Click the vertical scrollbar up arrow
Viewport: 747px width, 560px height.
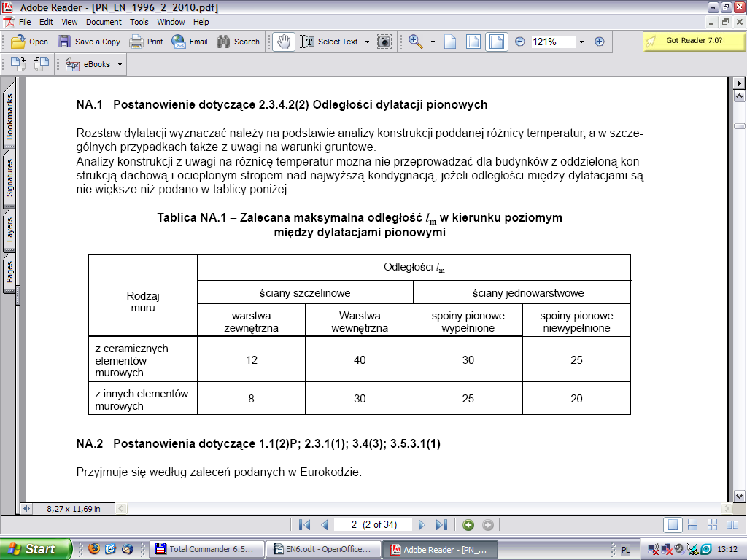tap(740, 97)
